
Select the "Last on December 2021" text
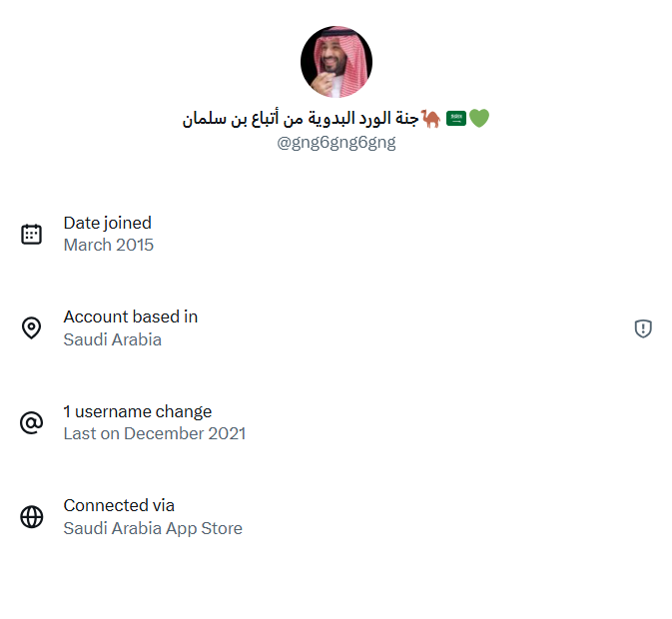(154, 433)
